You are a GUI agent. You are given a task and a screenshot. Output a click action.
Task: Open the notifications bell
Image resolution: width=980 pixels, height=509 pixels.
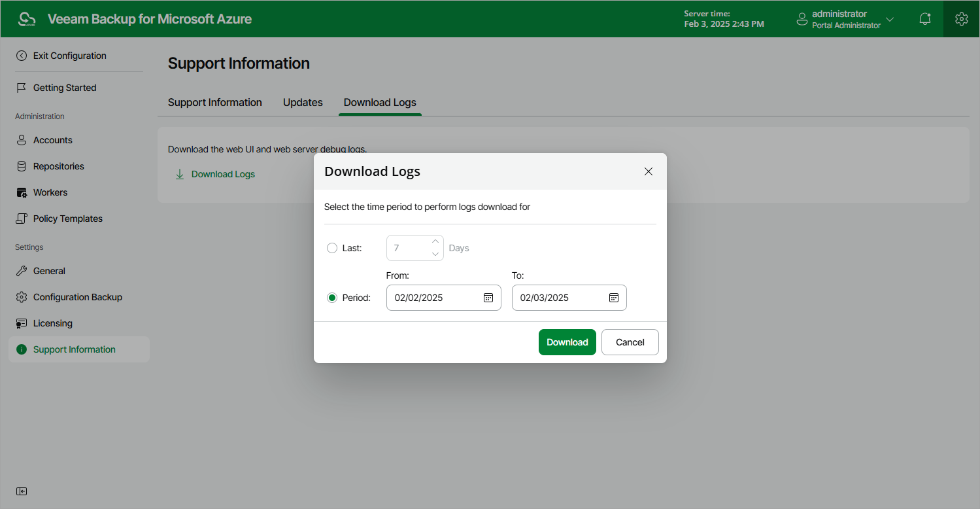925,19
